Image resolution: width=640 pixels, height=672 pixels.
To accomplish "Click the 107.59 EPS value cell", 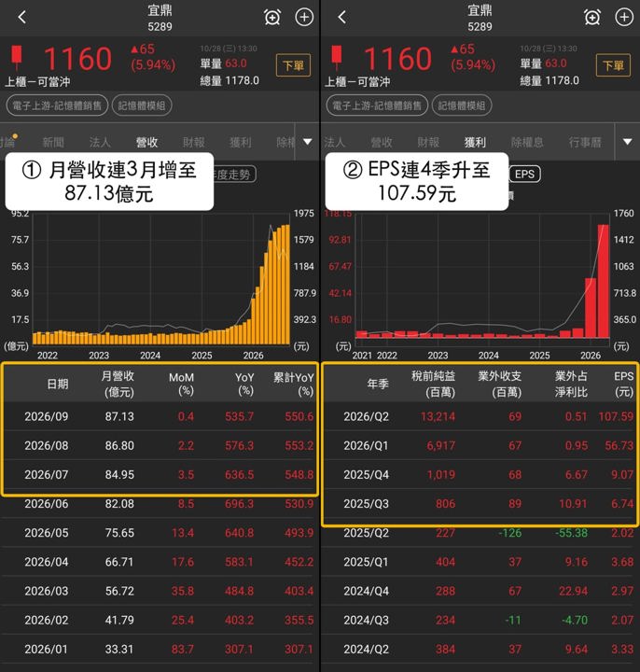I will 616,416.
